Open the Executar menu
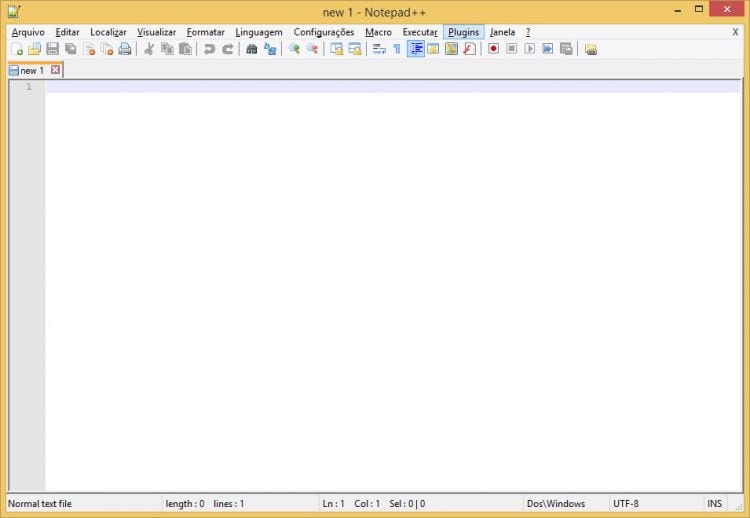The width and height of the screenshot is (750, 518). 420,32
